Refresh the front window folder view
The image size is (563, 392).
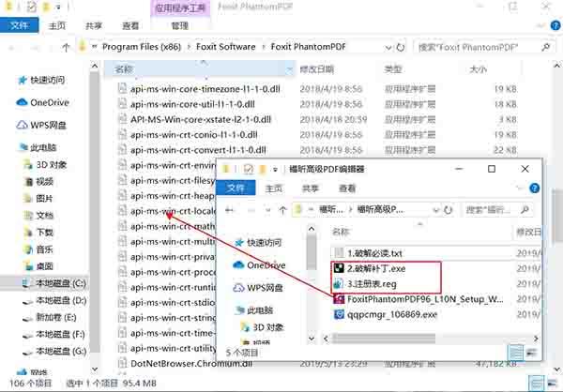tap(448, 210)
